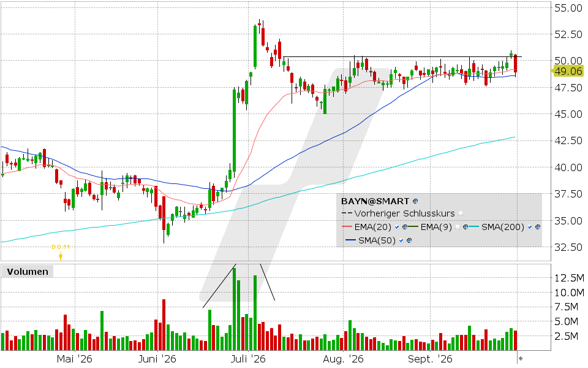588x368 pixels.
Task: Click the EMA(20) legend label
Action: [x=373, y=227]
